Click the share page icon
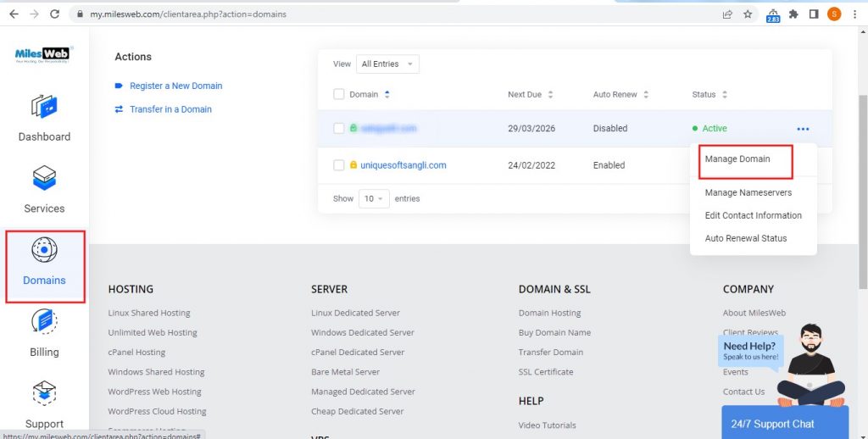Screen dimensions: 868x439 click(x=727, y=14)
